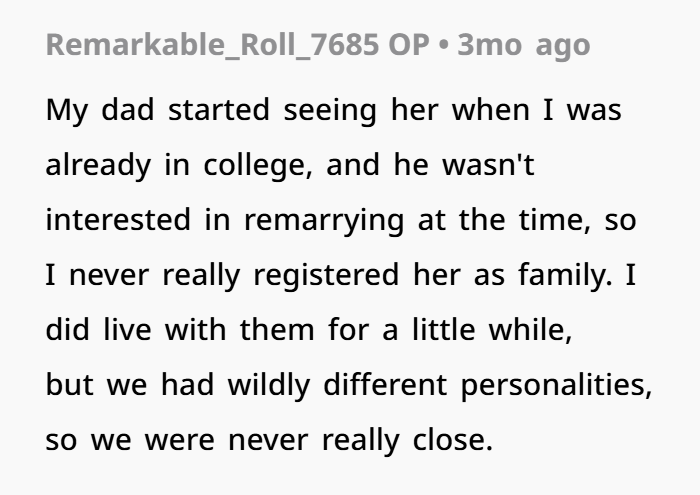Click the line 'I never really registered her'

(341, 275)
